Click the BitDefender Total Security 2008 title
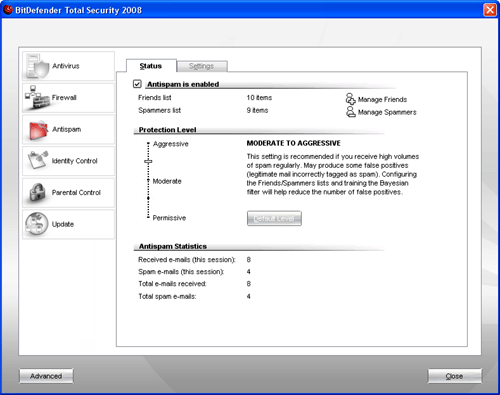500x395 pixels. [x=79, y=10]
